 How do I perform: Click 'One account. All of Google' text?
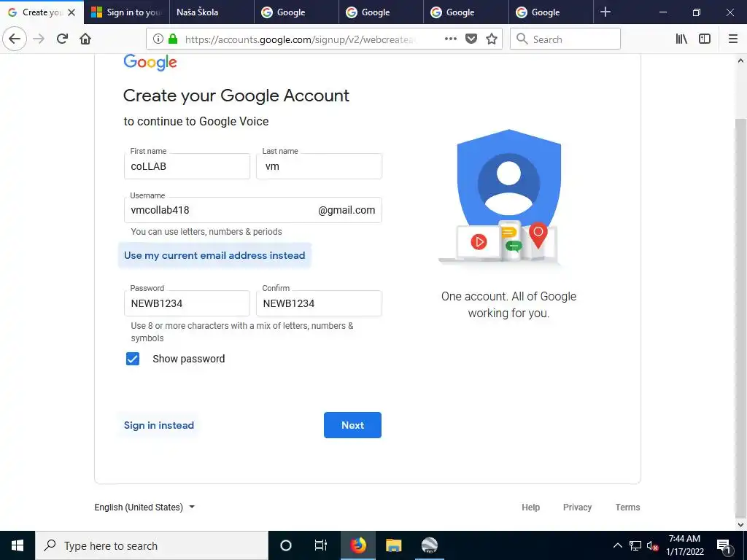(x=508, y=296)
